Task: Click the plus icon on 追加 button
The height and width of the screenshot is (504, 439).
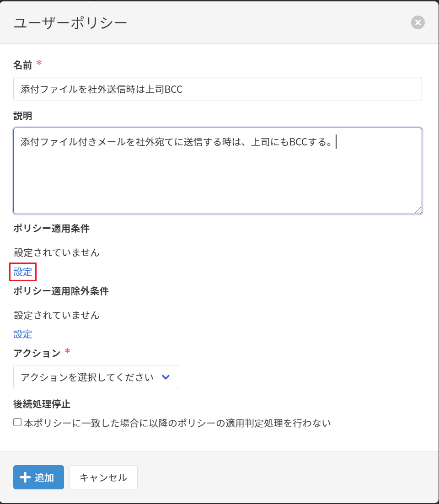Action: [25, 477]
